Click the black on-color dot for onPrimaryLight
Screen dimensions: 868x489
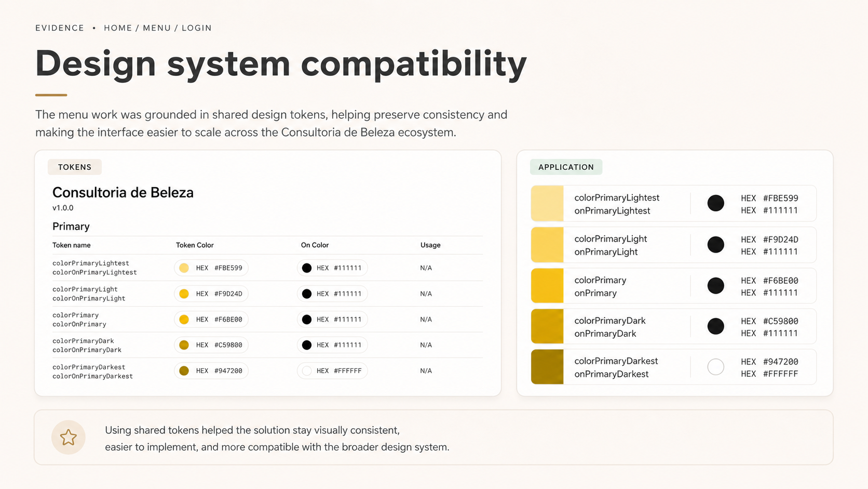coord(716,245)
